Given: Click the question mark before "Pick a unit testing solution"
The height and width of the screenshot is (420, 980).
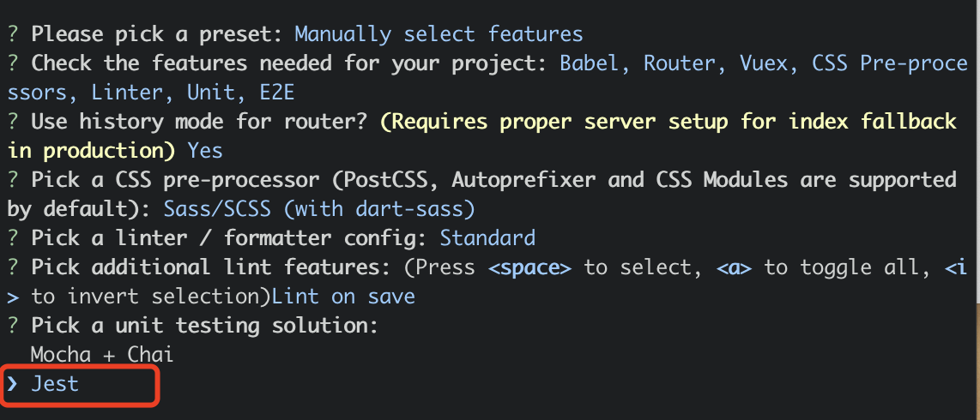Looking at the screenshot, I should point(13,326).
